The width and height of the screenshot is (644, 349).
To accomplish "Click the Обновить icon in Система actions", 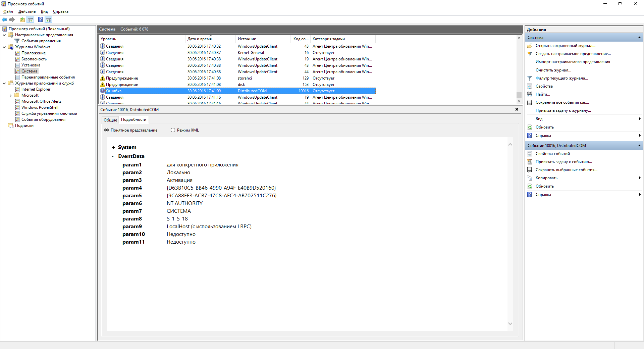I will pyautogui.click(x=530, y=127).
